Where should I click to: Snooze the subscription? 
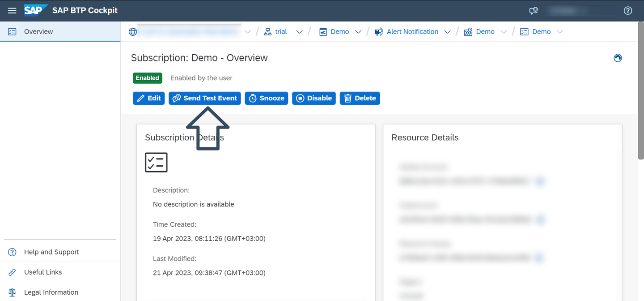coord(267,98)
